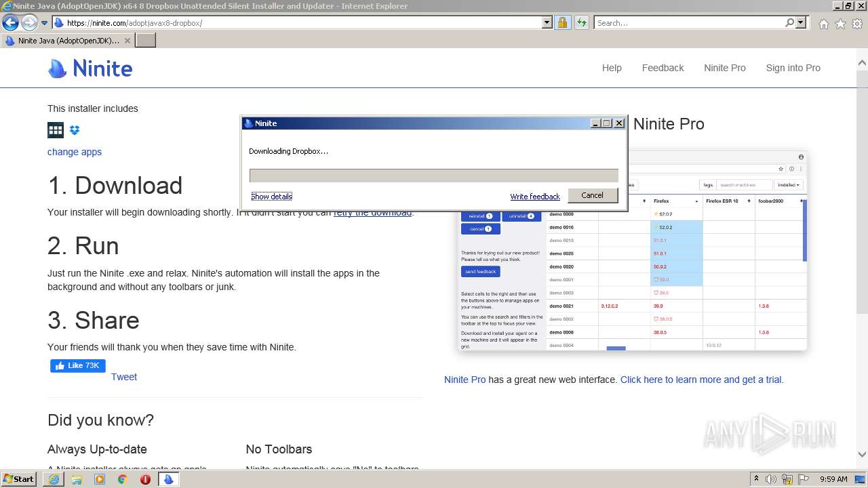Click the Ninite logo on the page

(90, 68)
